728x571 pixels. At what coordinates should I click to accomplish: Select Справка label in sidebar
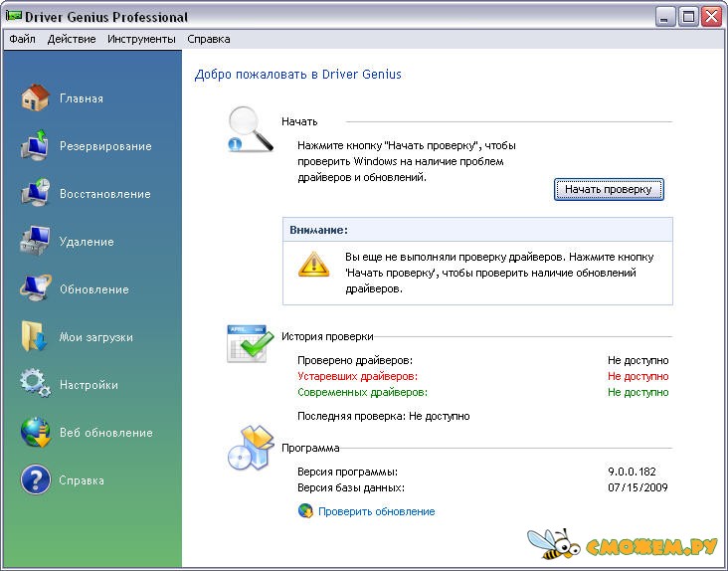tap(82, 480)
